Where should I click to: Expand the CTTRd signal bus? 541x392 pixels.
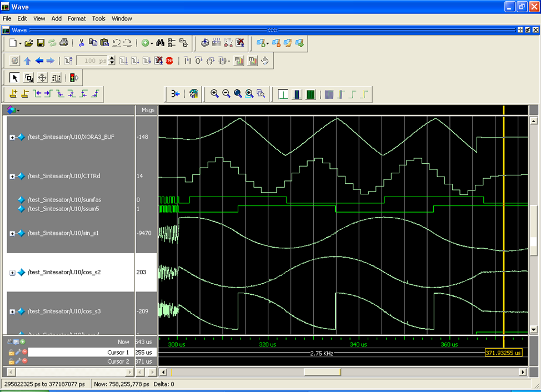point(12,177)
